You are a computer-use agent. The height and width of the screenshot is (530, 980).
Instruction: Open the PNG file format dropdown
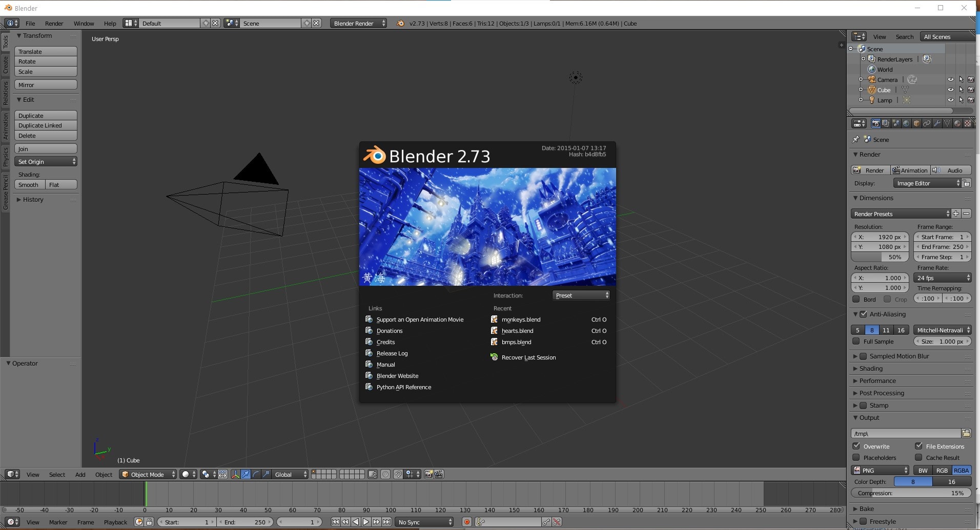(880, 470)
